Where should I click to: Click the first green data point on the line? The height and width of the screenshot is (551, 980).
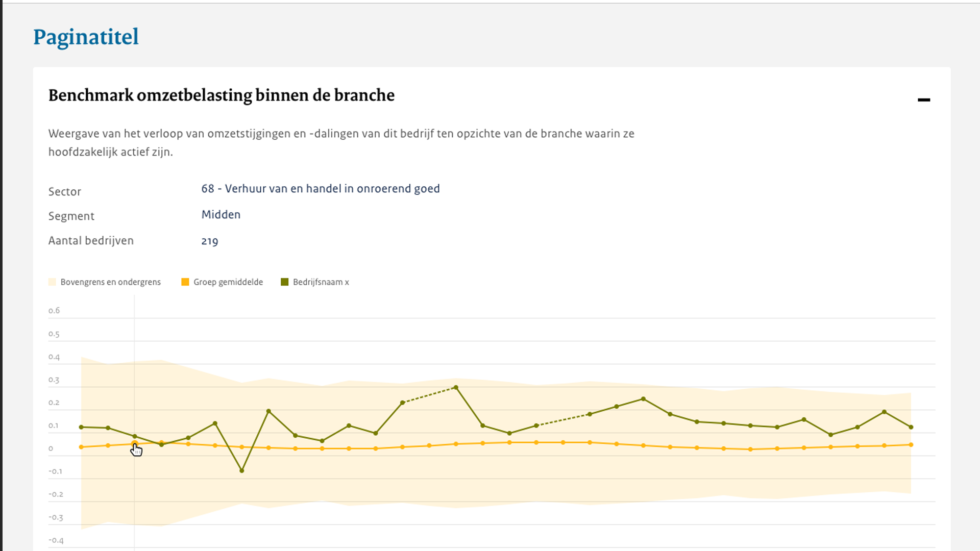[x=81, y=427]
